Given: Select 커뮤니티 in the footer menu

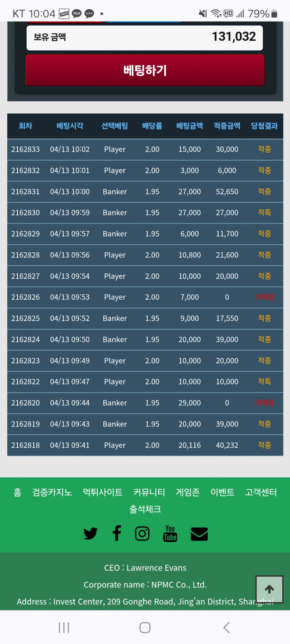Looking at the screenshot, I should (149, 492).
